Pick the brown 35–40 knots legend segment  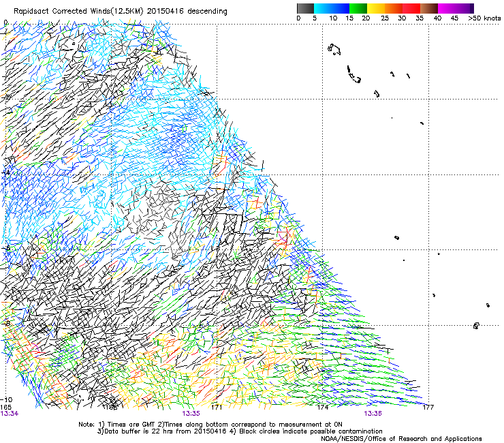pyautogui.click(x=429, y=8)
